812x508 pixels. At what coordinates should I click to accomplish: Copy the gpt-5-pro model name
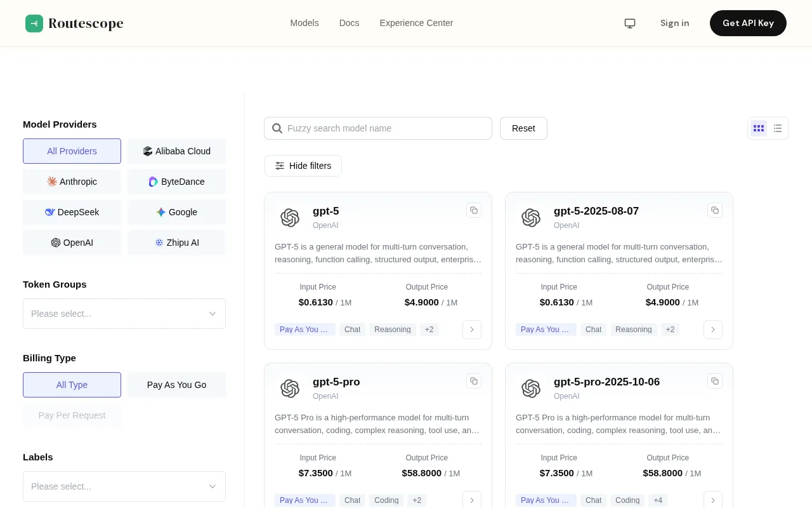pos(474,381)
